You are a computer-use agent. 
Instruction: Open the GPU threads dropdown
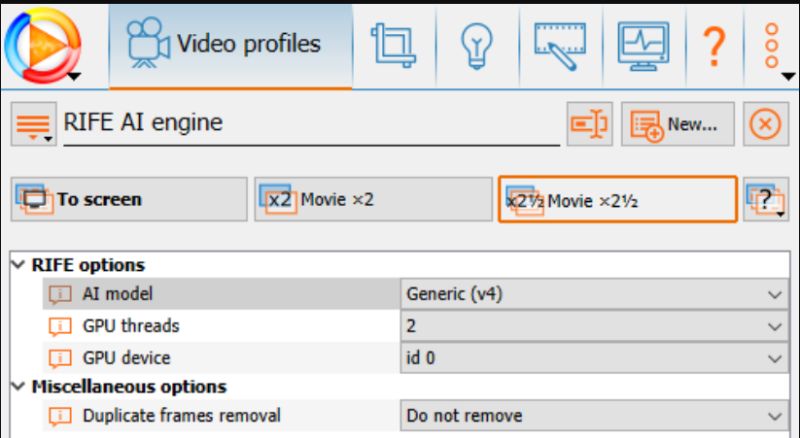tap(594, 326)
